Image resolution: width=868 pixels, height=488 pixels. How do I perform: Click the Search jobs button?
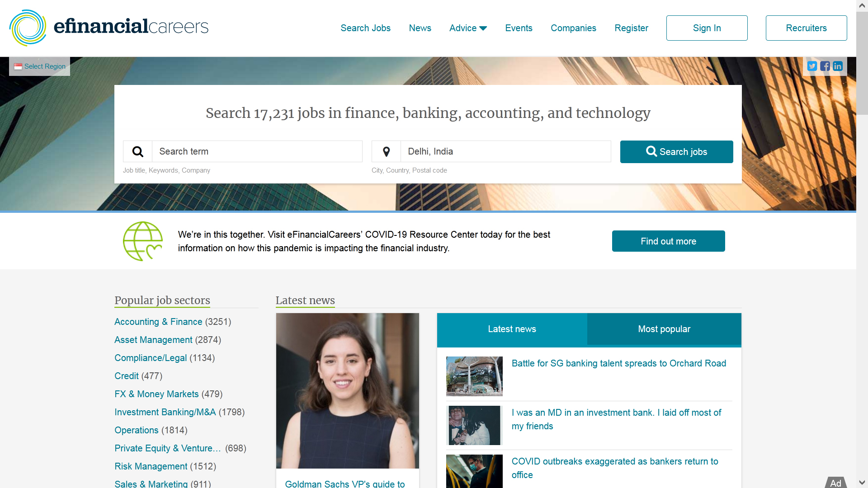click(676, 152)
